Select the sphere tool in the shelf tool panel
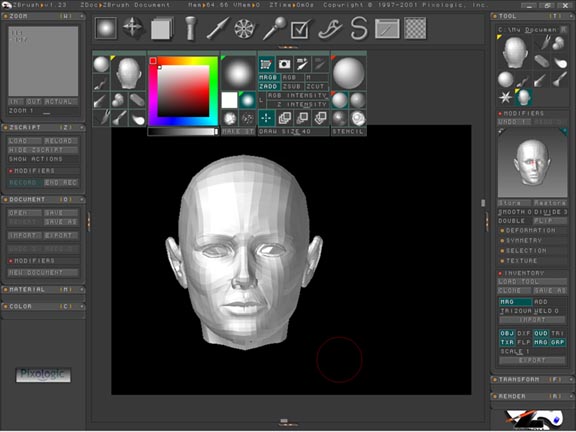The height and width of the screenshot is (432, 576). 101,65
